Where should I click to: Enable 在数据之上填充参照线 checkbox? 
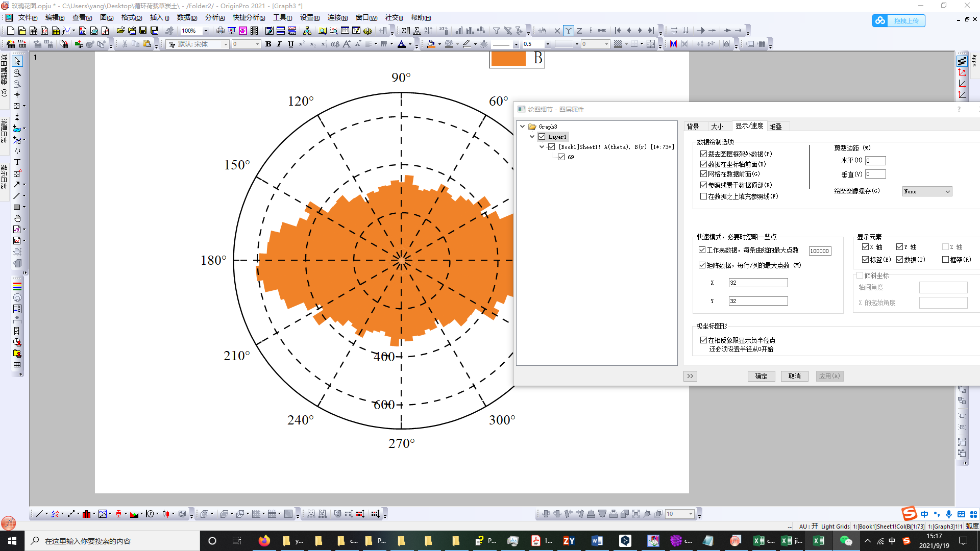coord(703,196)
